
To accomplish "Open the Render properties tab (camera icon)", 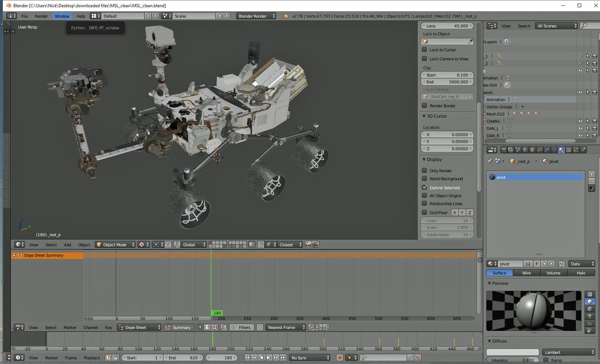I will tap(503, 150).
